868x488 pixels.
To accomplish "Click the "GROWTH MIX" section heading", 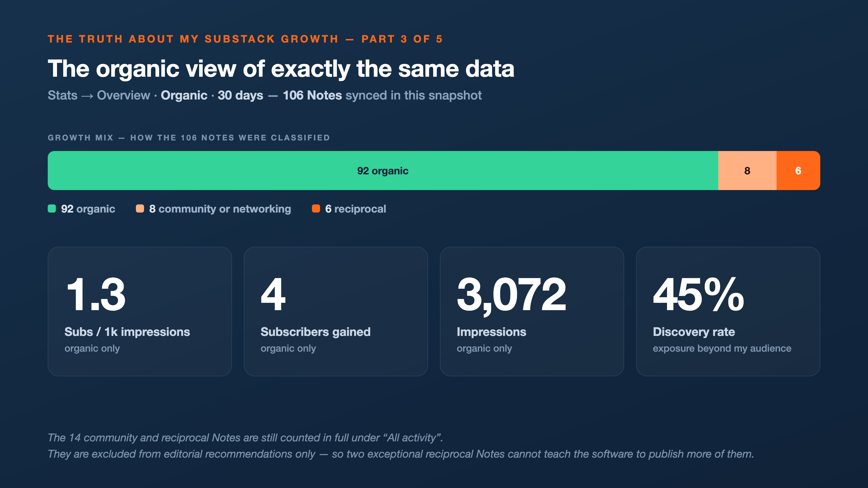I will (x=189, y=138).
